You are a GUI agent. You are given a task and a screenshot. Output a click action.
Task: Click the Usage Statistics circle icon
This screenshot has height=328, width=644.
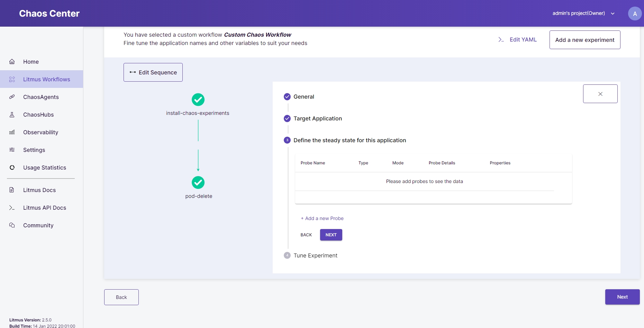point(12,167)
